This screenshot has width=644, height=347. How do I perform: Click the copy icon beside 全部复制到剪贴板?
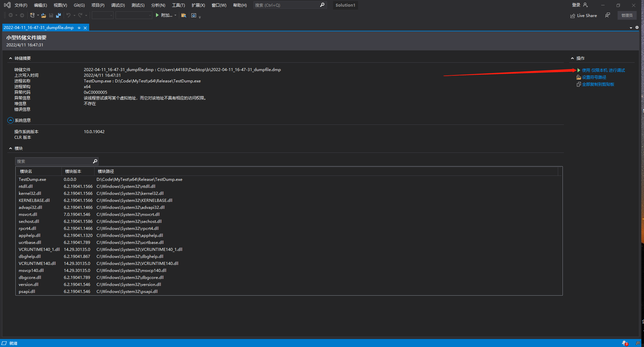pyautogui.click(x=579, y=84)
